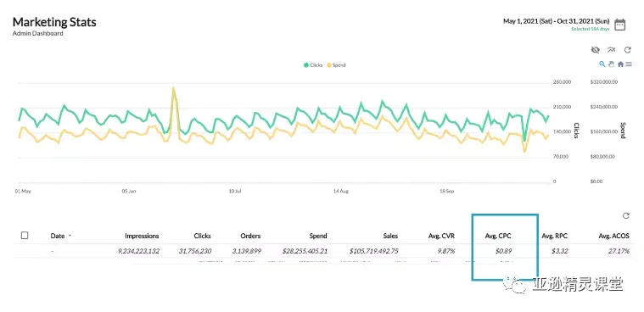Click the 01 May x-axis label
Image resolution: width=644 pixels, height=312 pixels.
23,192
